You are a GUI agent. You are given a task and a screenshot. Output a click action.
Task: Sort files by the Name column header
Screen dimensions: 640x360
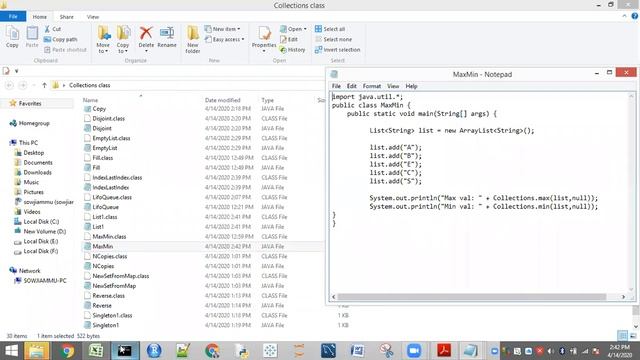[x=90, y=100]
